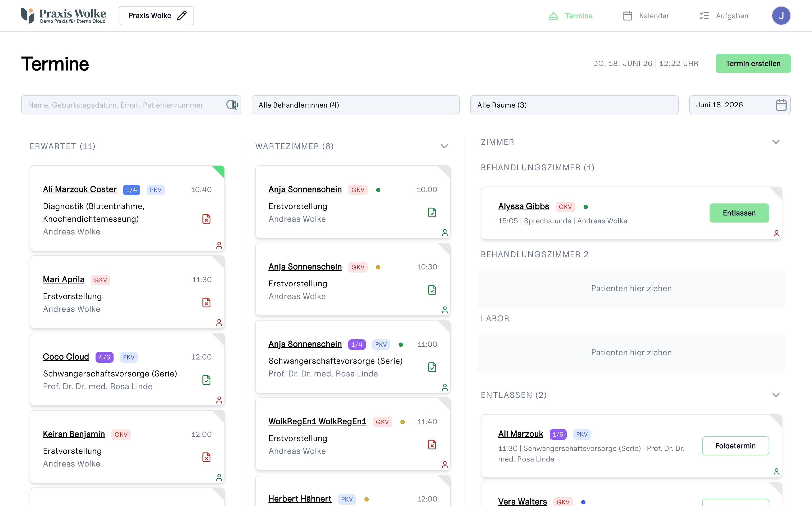The width and height of the screenshot is (812, 506).
Task: Click Folgetermin for Ali Marzouk
Action: (x=735, y=446)
